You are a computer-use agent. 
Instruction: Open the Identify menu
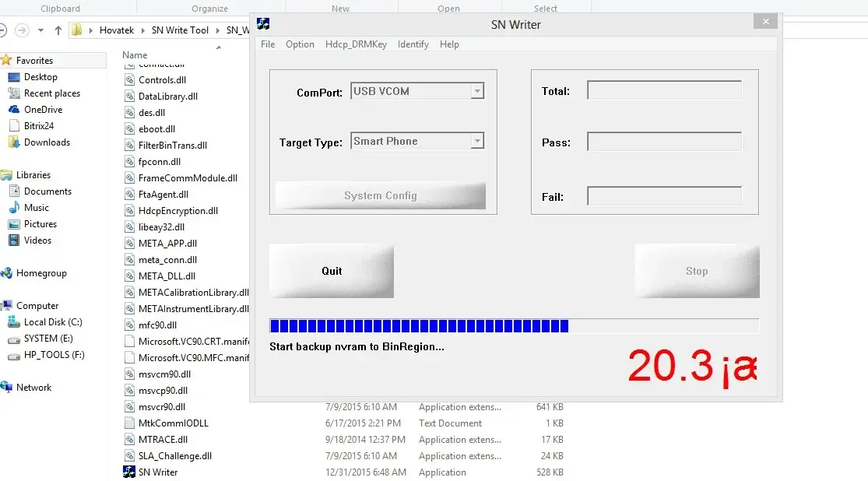pyautogui.click(x=413, y=44)
